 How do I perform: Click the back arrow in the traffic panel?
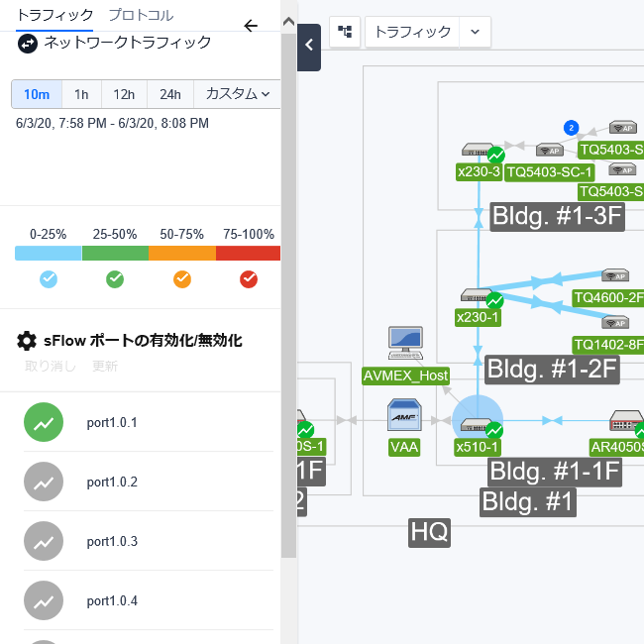point(251,26)
